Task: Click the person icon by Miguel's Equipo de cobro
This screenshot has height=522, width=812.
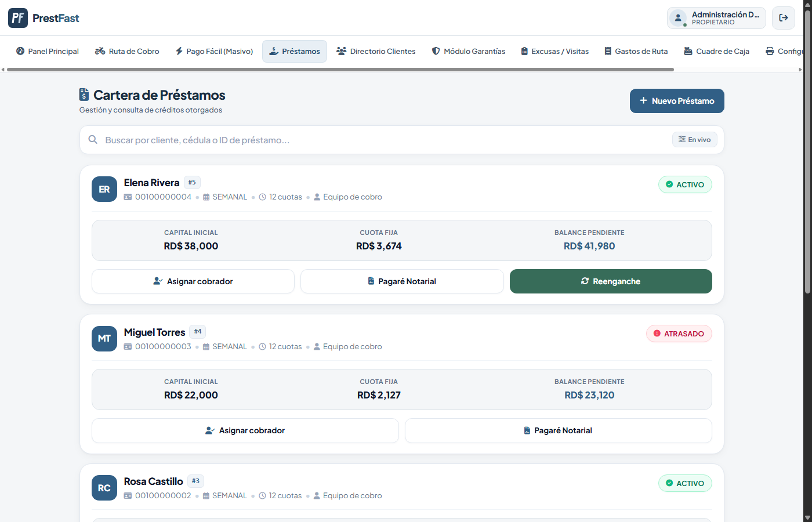Action: tap(317, 347)
